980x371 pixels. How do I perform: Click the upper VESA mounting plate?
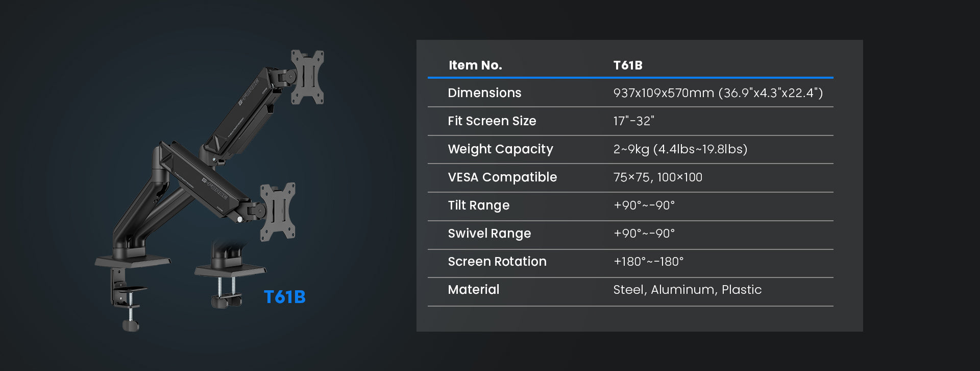307,77
